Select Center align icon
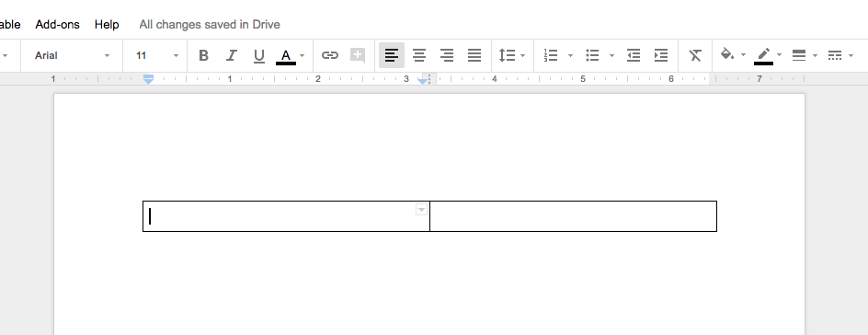The height and width of the screenshot is (335, 868). click(x=419, y=55)
